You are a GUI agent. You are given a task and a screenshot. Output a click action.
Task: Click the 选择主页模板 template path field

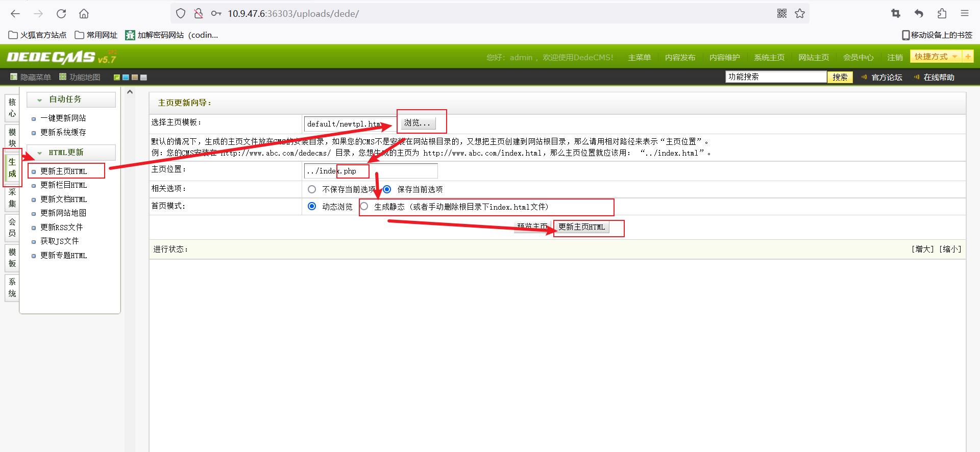click(350, 124)
